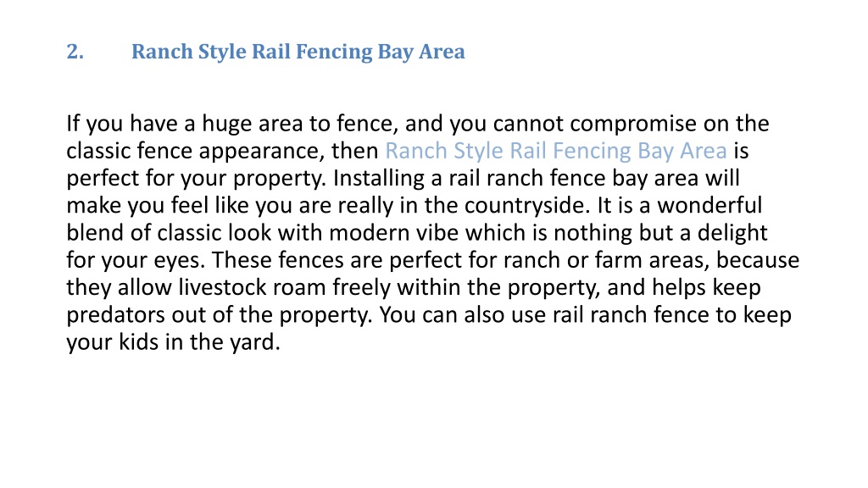Viewport: 868px width, 488px height.
Task: Open the Ranch Style Rail Fencing Bay Area hyperlink
Action: tap(556, 151)
